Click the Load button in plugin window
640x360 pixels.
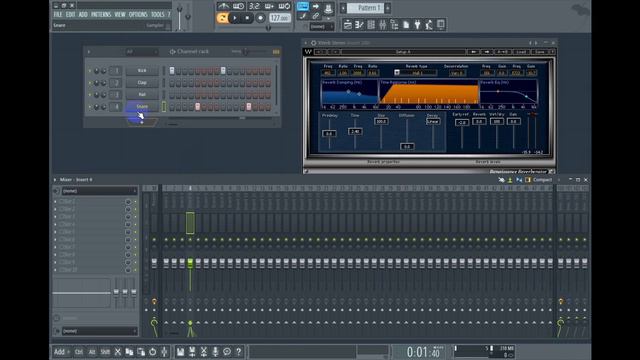point(521,52)
